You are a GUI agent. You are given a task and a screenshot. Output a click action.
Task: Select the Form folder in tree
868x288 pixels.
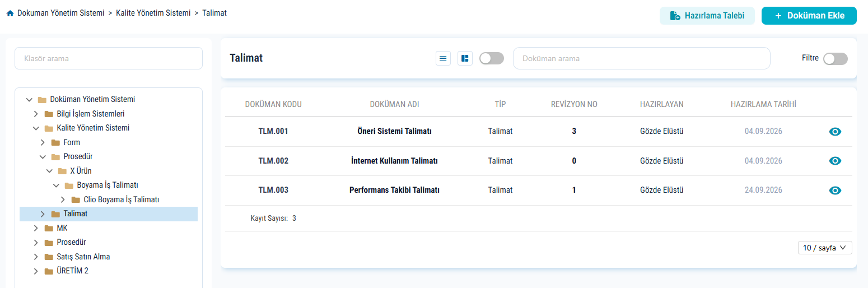point(72,142)
